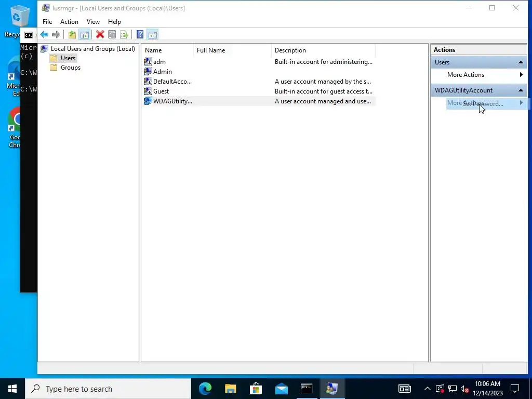Click the Forward arrow in lusrmgr toolbar

pyautogui.click(x=56, y=35)
